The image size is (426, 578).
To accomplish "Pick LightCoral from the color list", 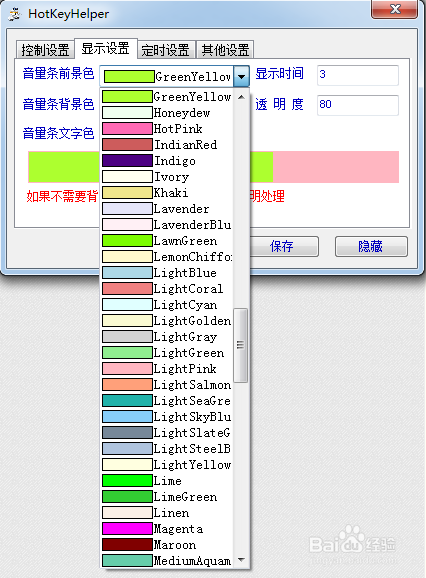I will pyautogui.click(x=167, y=289).
